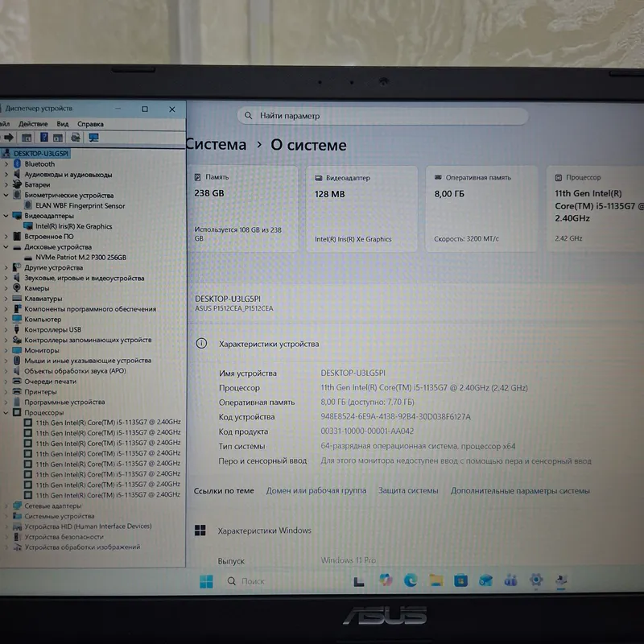Select ELAN WBF Fingerprint Sensor

[80, 206]
